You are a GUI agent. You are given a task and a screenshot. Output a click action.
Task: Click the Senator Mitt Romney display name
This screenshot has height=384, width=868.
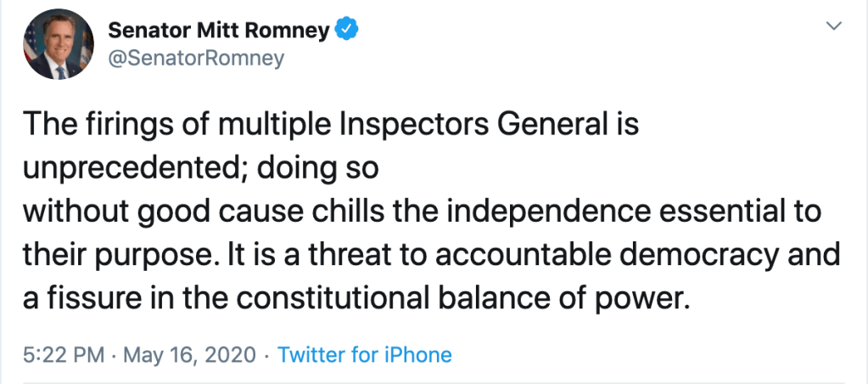click(x=218, y=31)
